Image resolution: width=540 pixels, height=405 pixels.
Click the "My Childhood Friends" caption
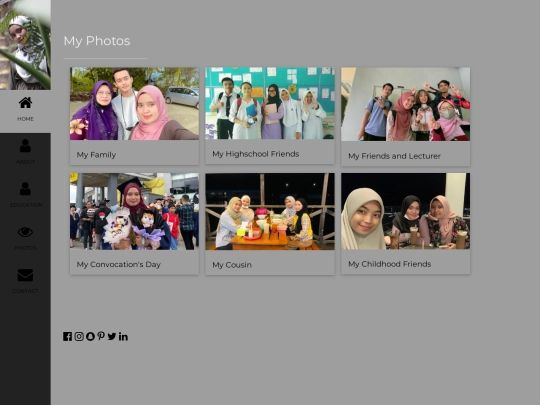(x=390, y=264)
